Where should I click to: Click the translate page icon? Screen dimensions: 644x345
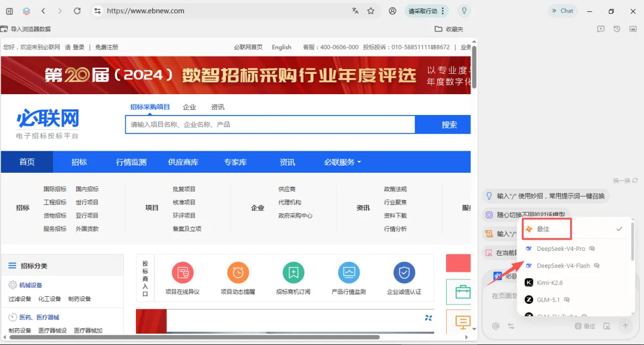(x=355, y=11)
